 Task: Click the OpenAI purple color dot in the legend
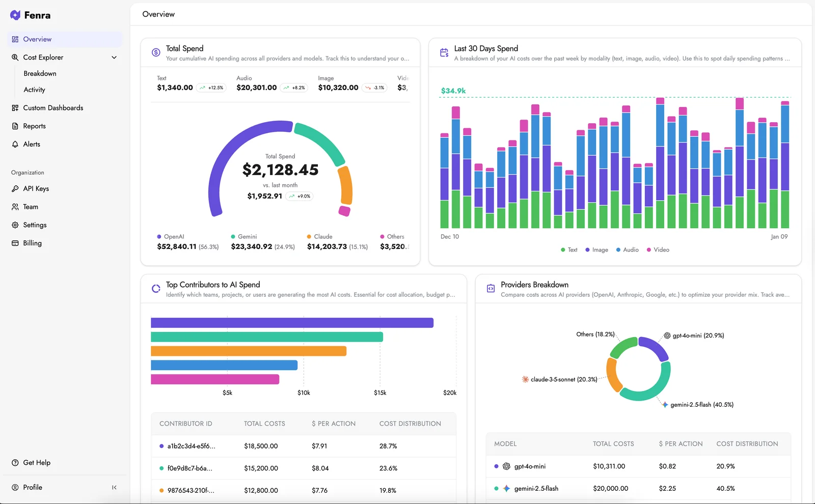[158, 236]
